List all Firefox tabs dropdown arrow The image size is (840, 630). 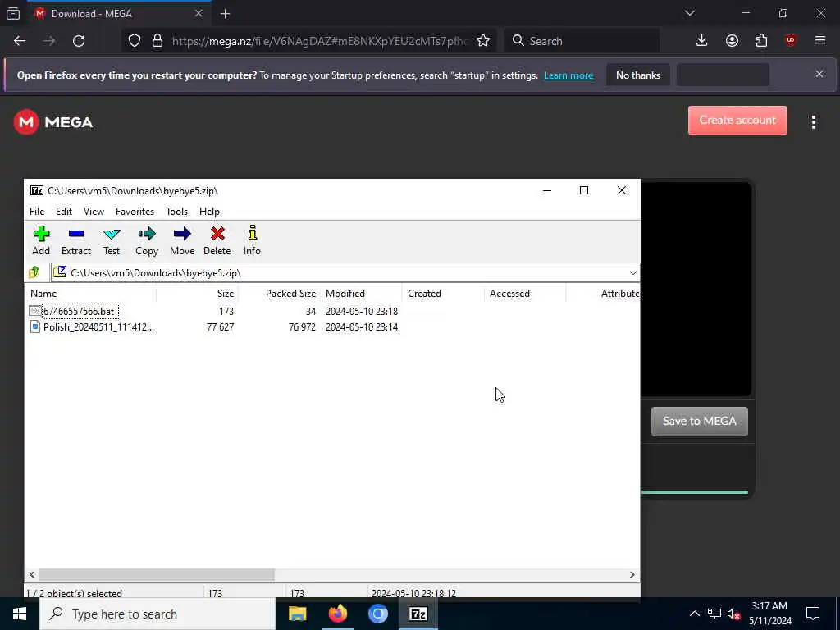pyautogui.click(x=690, y=13)
